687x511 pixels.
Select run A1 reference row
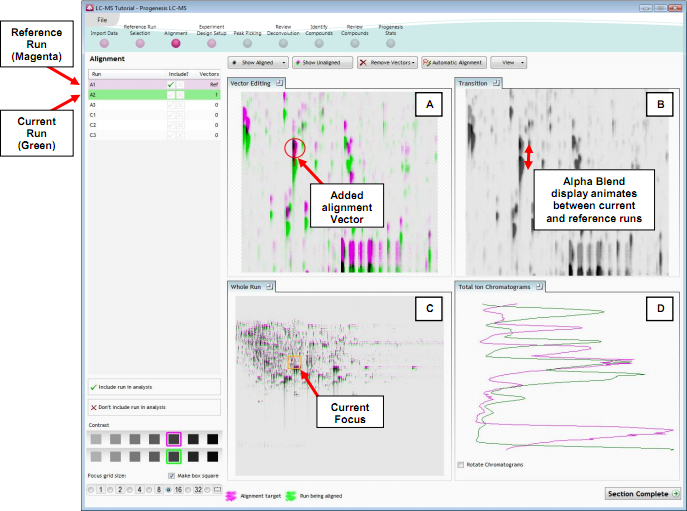tap(154, 85)
